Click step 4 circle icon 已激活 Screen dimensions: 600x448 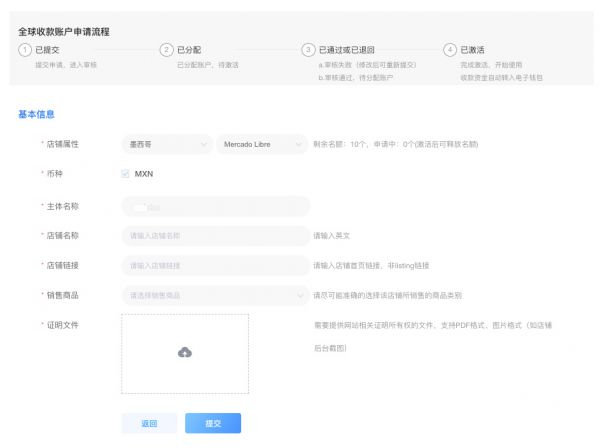pos(450,49)
